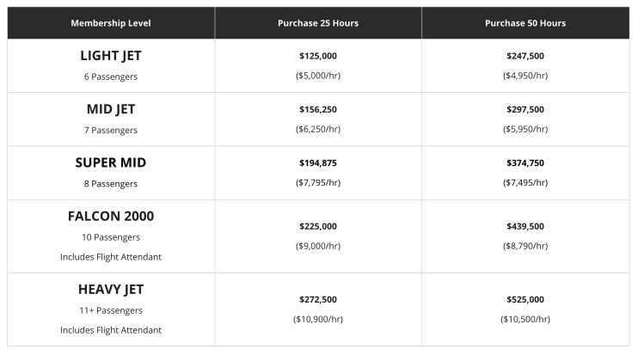Click the 11+ Passengers text
The height and width of the screenshot is (355, 644).
(x=111, y=310)
